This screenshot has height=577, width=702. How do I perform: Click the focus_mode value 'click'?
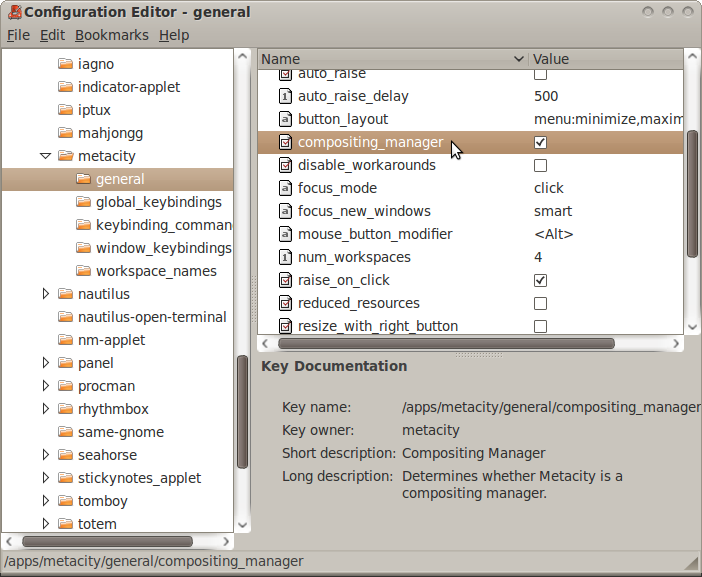click(548, 188)
